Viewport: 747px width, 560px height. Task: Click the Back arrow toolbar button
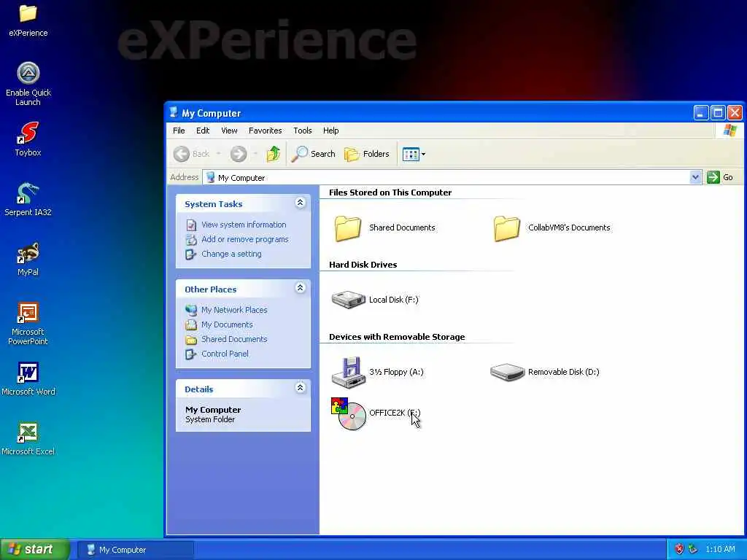[x=192, y=154]
